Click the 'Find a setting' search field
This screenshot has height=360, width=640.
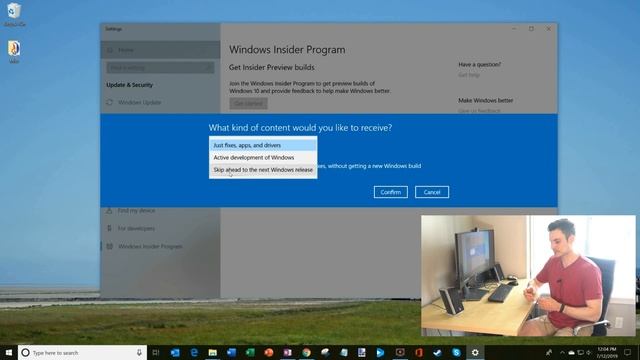pos(160,68)
